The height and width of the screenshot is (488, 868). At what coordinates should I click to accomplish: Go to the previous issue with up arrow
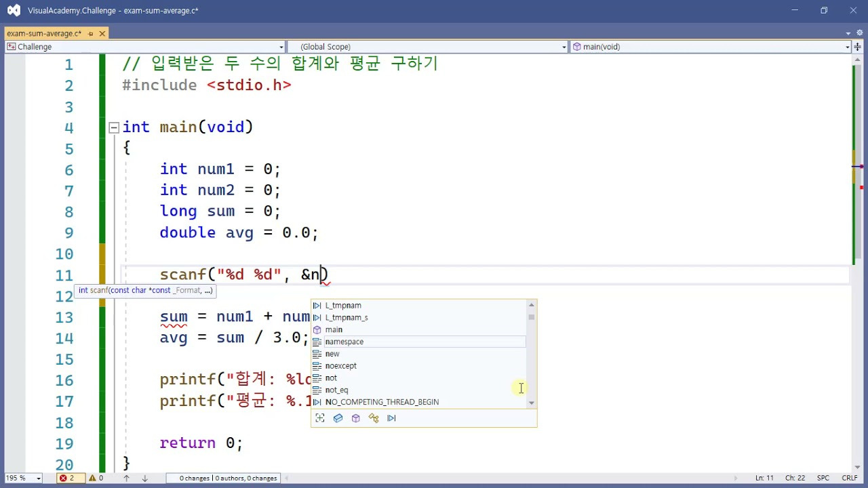[126, 479]
